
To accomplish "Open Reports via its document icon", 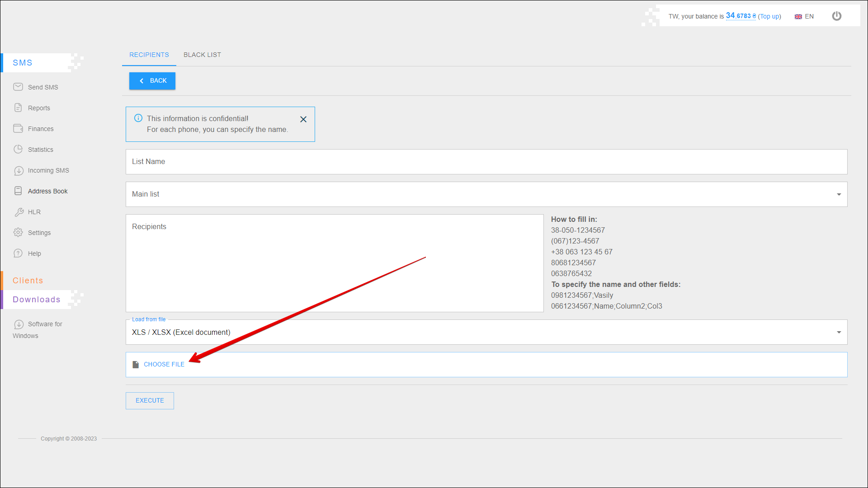I will (18, 108).
